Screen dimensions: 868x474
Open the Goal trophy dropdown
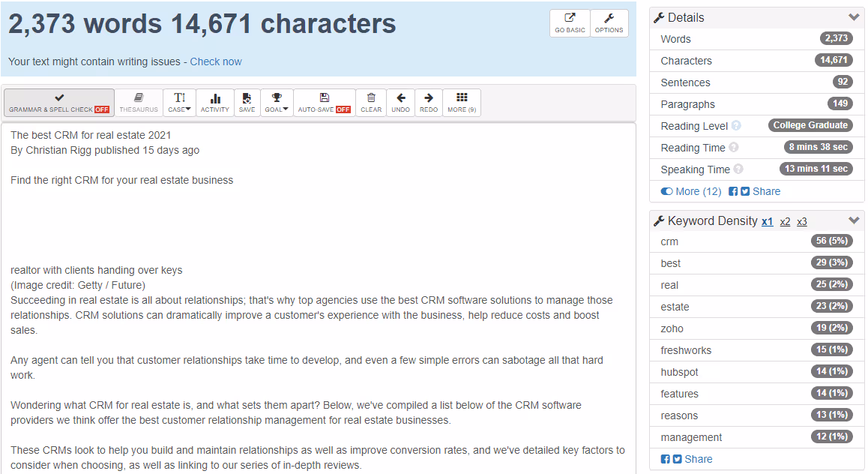277,103
